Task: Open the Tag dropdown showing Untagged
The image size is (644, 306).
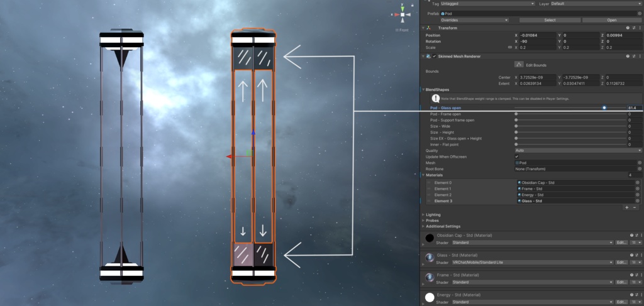Action: tap(487, 4)
